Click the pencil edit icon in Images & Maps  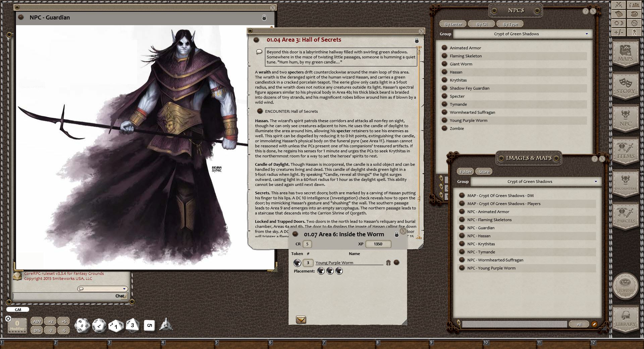click(x=594, y=324)
